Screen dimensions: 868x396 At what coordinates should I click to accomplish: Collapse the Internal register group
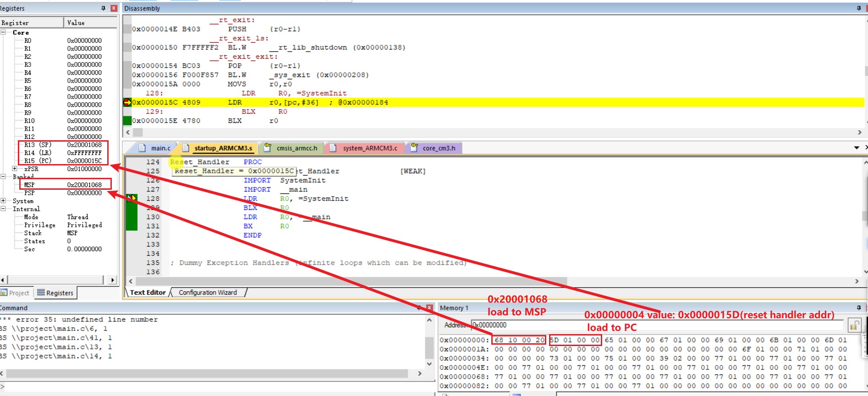coord(4,209)
